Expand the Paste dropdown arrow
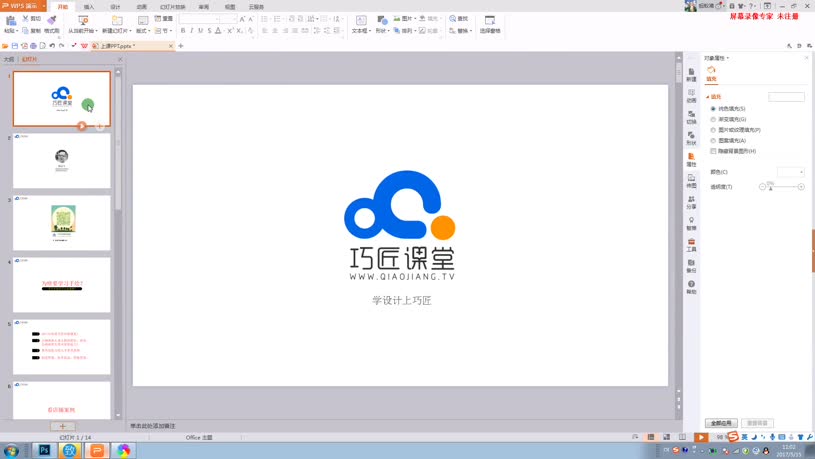Screen dimensions: 815x459 pos(17,31)
